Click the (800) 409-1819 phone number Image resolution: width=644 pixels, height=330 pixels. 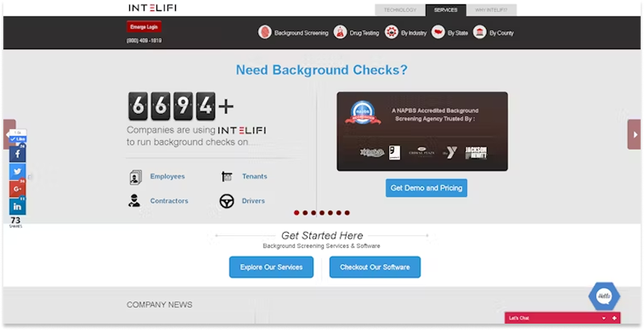tap(143, 41)
